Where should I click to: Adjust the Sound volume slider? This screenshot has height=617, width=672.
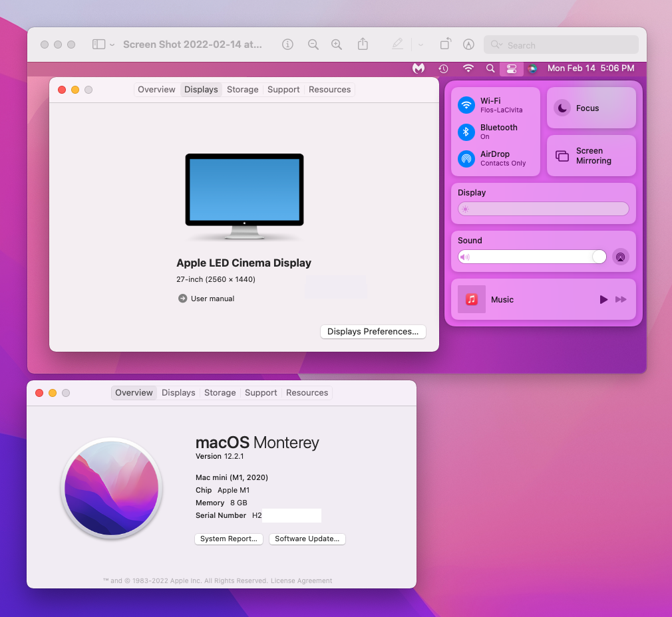(532, 257)
